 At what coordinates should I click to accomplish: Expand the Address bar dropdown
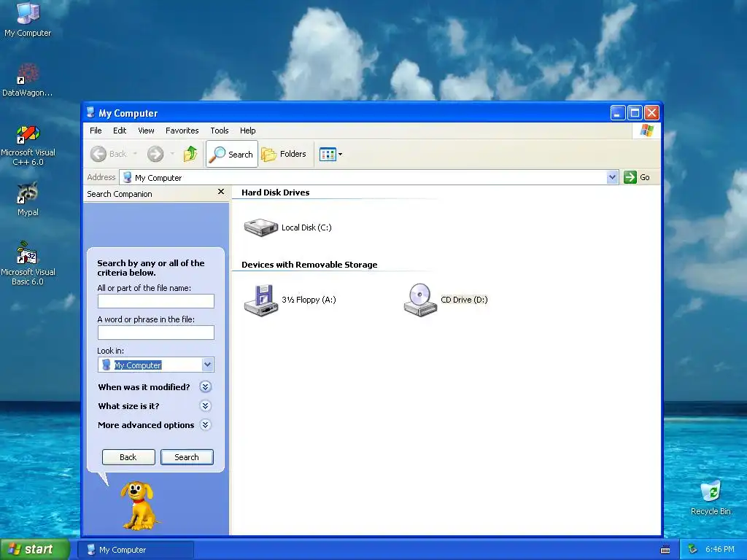pyautogui.click(x=612, y=177)
